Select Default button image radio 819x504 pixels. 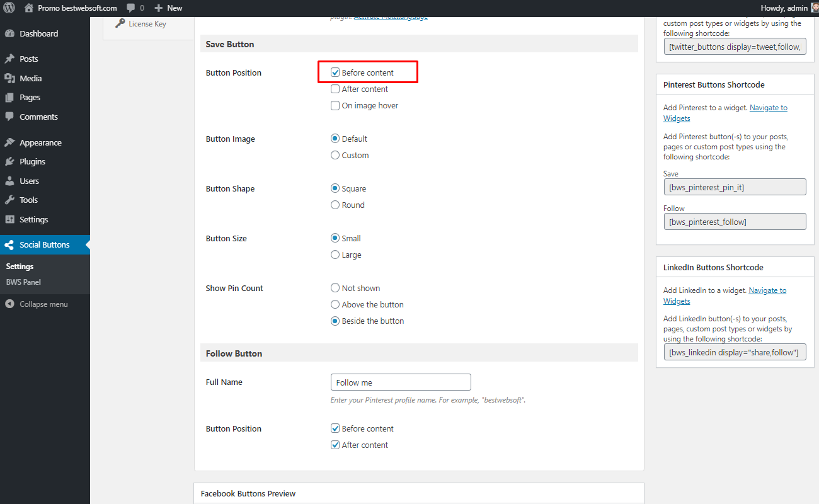[x=335, y=139]
